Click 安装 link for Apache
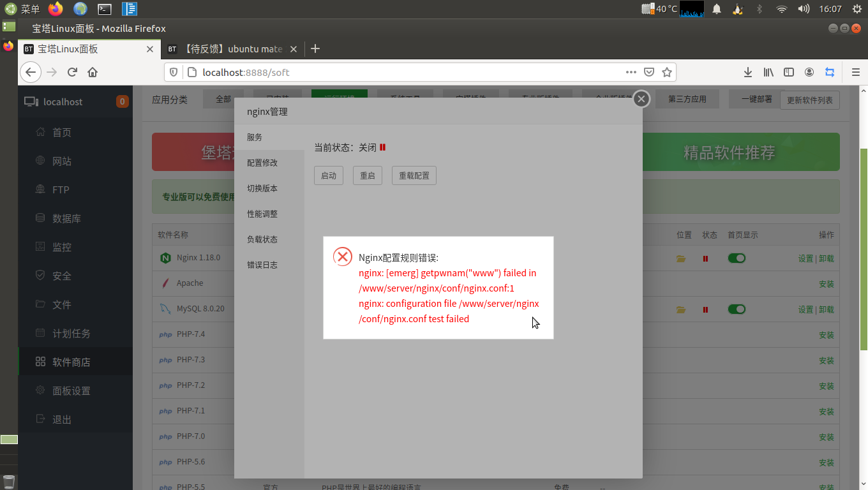The image size is (868, 490). 827,284
